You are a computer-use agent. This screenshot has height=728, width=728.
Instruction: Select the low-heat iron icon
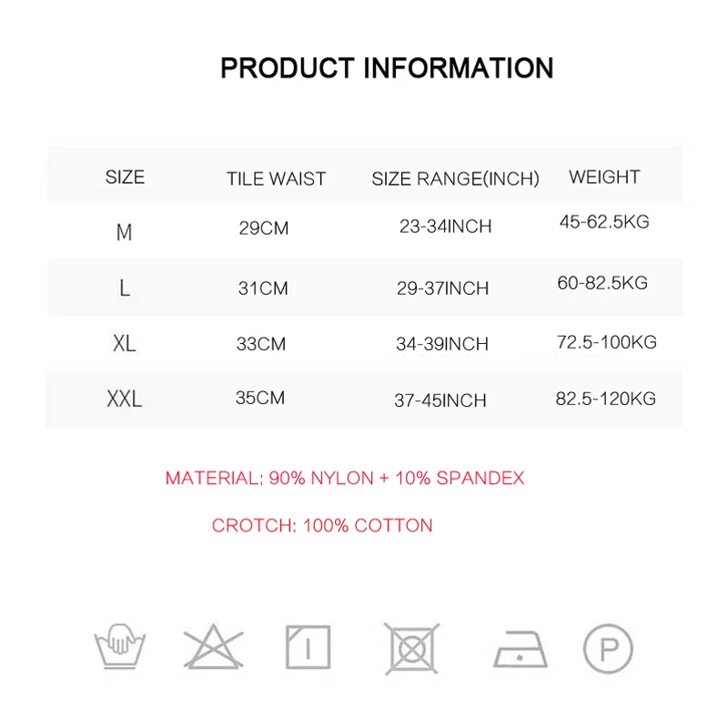(x=520, y=649)
